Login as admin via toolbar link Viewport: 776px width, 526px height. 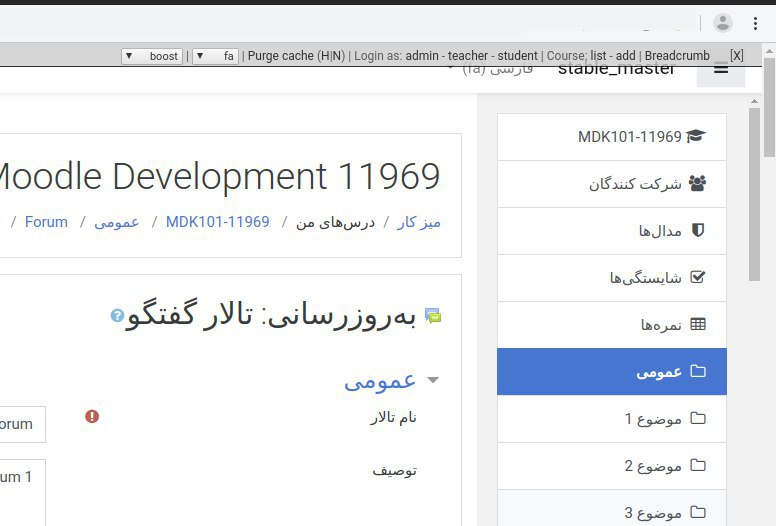pos(422,55)
